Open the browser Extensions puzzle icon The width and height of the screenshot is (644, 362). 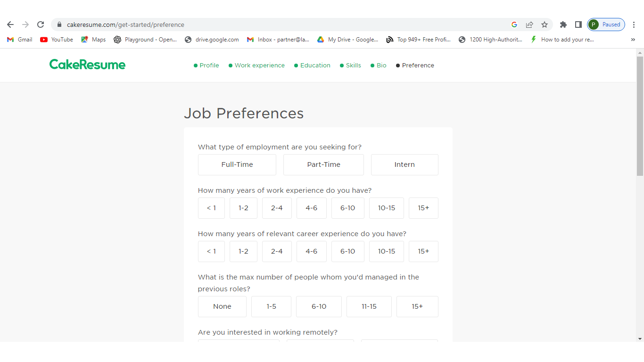pyautogui.click(x=563, y=25)
